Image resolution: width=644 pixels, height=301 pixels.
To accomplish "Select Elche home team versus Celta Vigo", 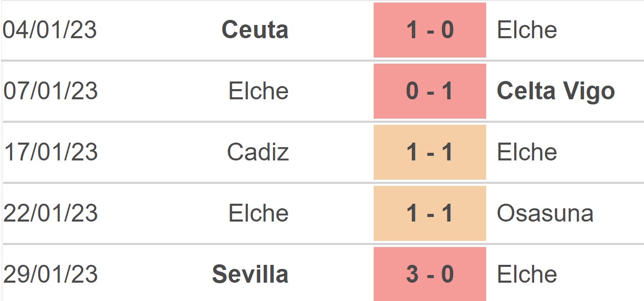I will point(259,91).
